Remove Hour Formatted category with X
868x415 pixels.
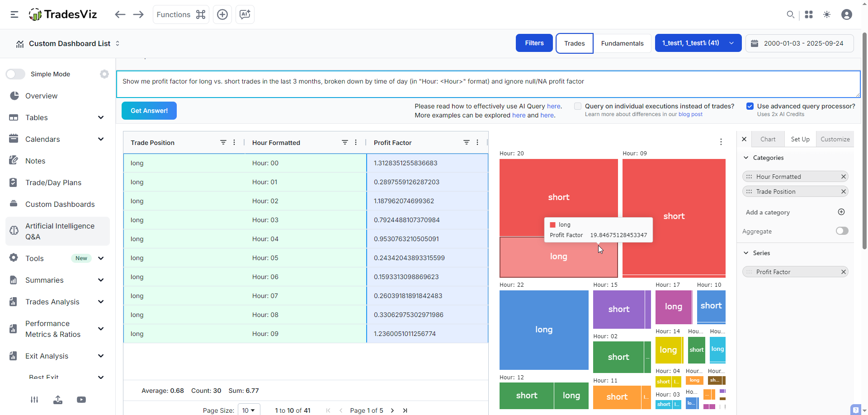coord(843,177)
